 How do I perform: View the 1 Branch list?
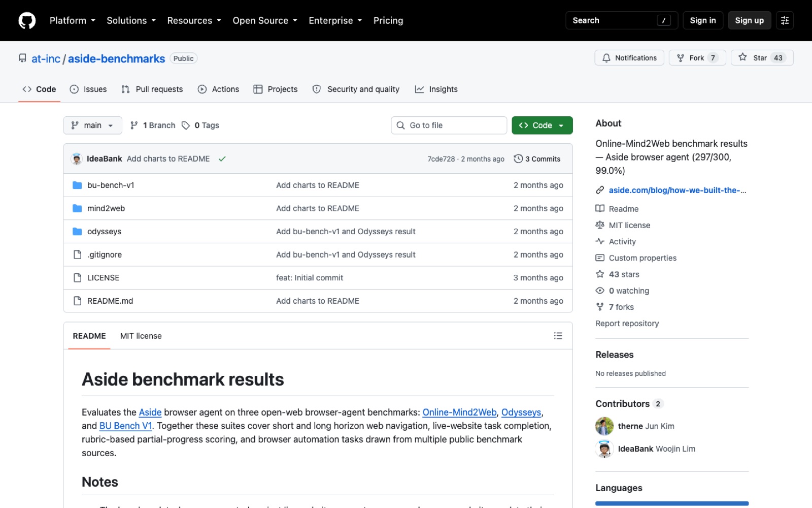pyautogui.click(x=153, y=125)
